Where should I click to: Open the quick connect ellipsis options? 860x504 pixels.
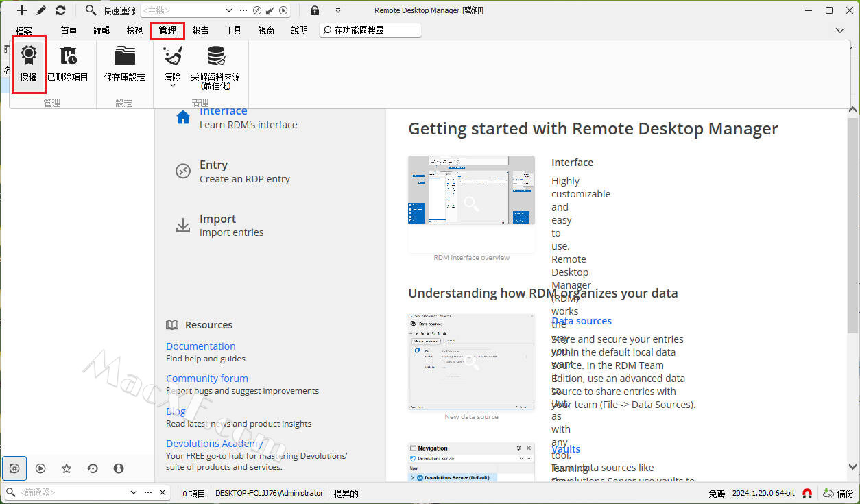tap(243, 10)
